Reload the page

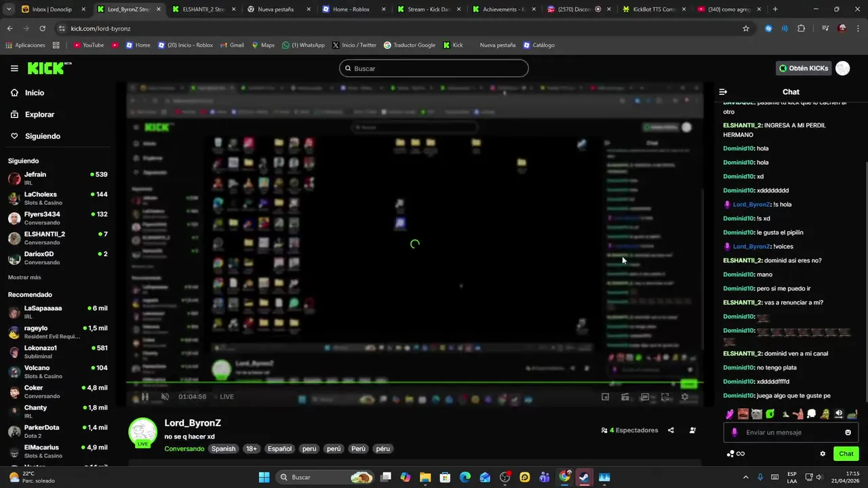pyautogui.click(x=42, y=28)
